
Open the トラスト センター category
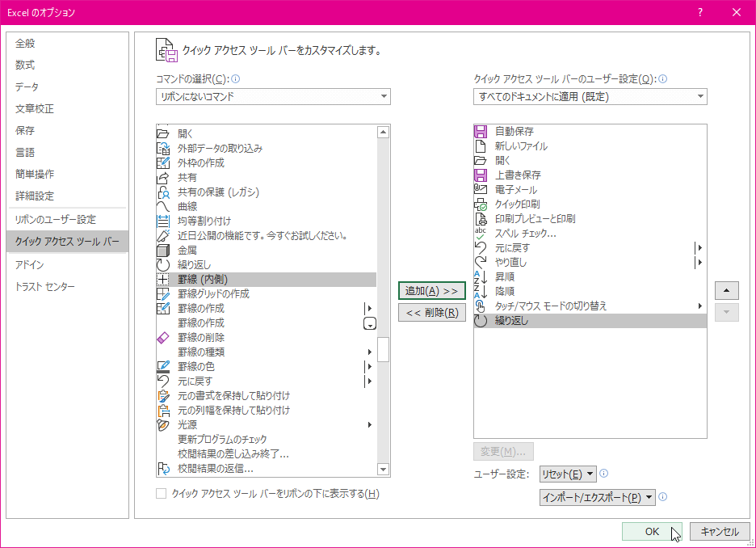[45, 287]
